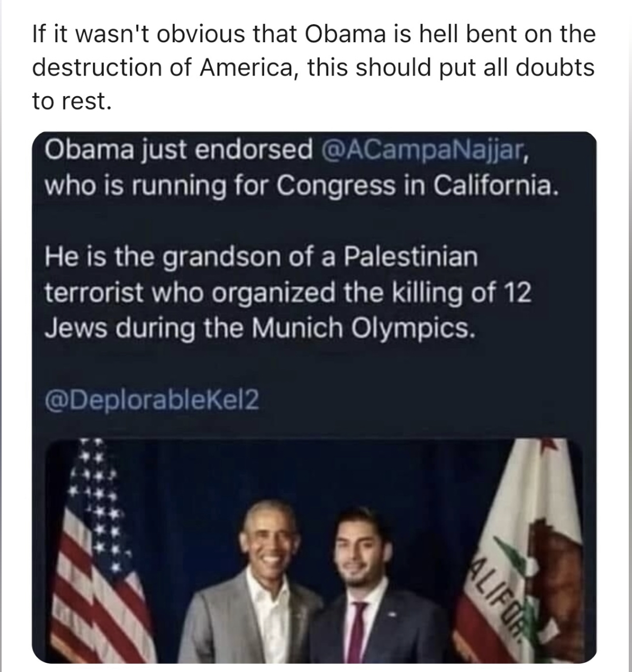Viewport: 632px width, 672px height.
Task: Click the photo of two men in suits
Action: pyautogui.click(x=315, y=551)
